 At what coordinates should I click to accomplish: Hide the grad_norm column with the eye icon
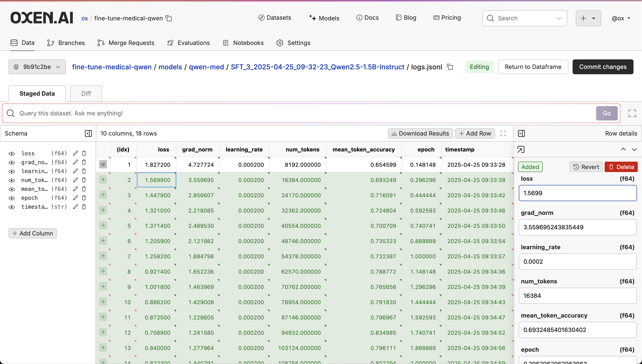(x=11, y=162)
